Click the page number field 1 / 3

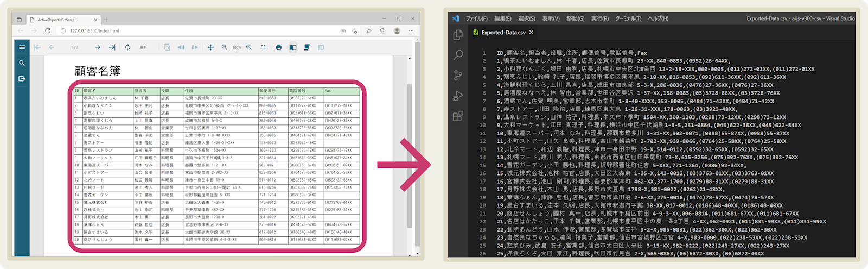(x=75, y=47)
